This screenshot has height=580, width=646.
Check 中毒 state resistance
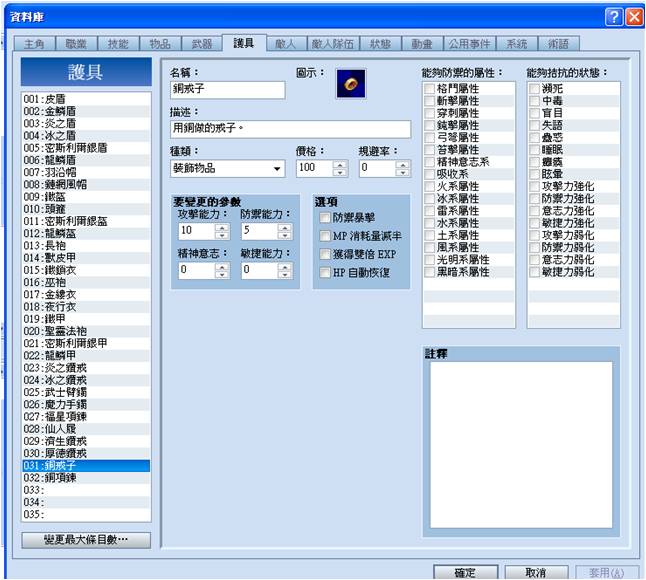pos(534,101)
